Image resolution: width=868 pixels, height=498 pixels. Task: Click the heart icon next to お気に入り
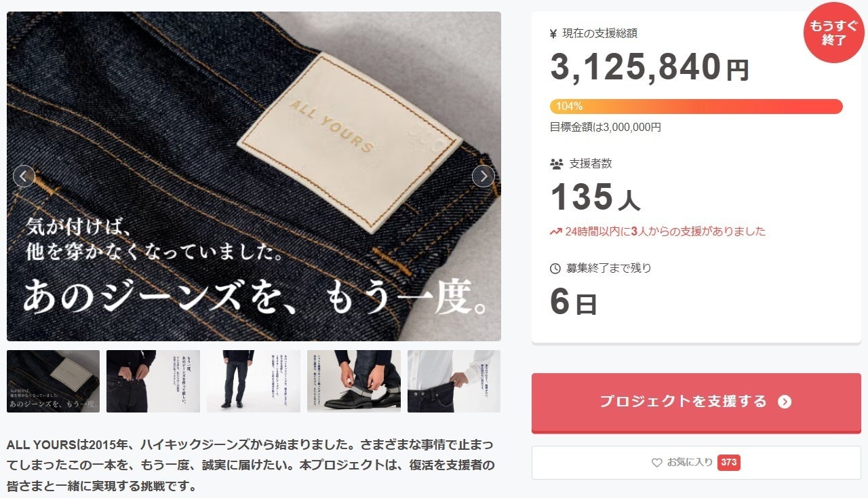[x=656, y=463]
